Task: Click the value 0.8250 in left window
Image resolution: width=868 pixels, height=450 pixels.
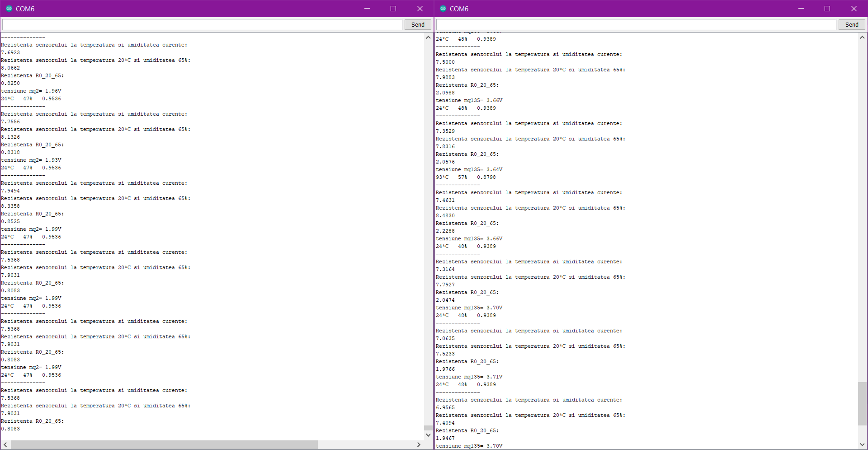Action: tap(10, 83)
